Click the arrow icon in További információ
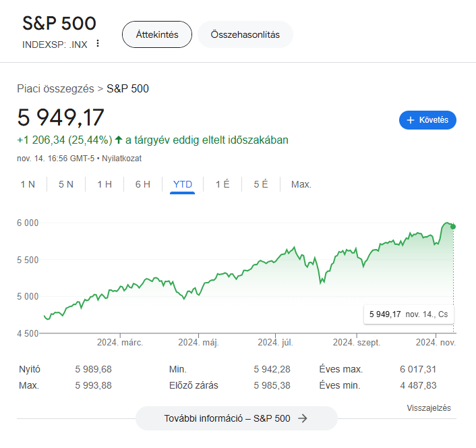This screenshot has height=448, width=476. pos(302,418)
